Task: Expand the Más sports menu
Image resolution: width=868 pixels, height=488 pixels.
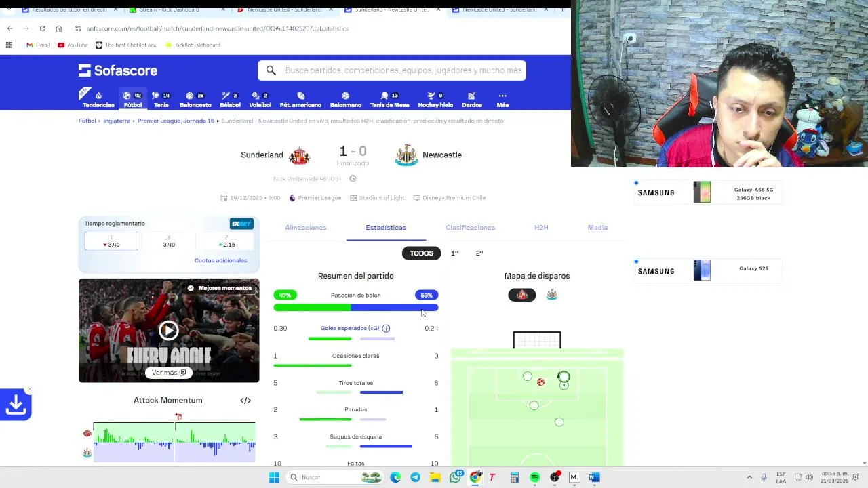Action: click(502, 100)
